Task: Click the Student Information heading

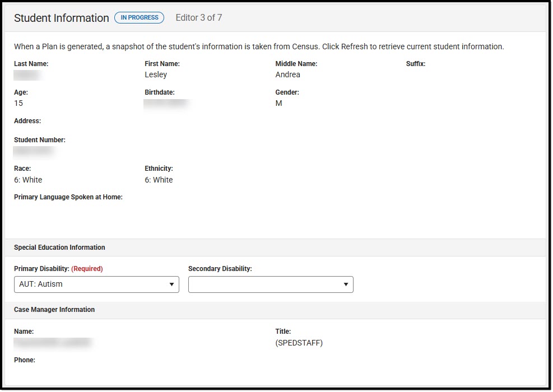Action: click(62, 18)
